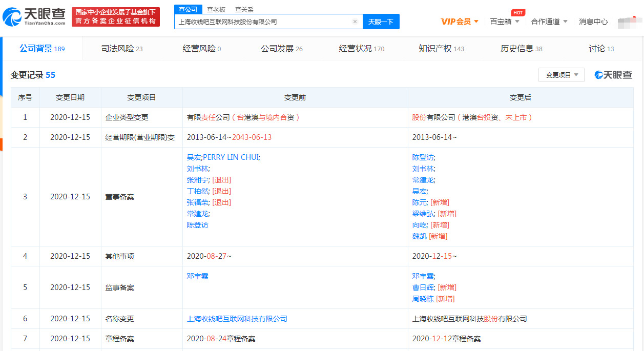Image resolution: width=644 pixels, height=351 pixels.
Task: Open 刘书林 link in after column
Action: tap(423, 169)
